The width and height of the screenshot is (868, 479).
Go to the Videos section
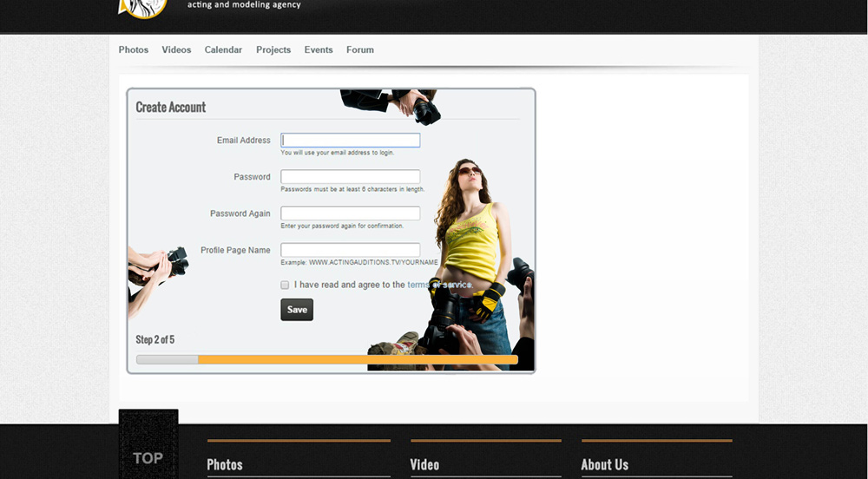(x=176, y=49)
